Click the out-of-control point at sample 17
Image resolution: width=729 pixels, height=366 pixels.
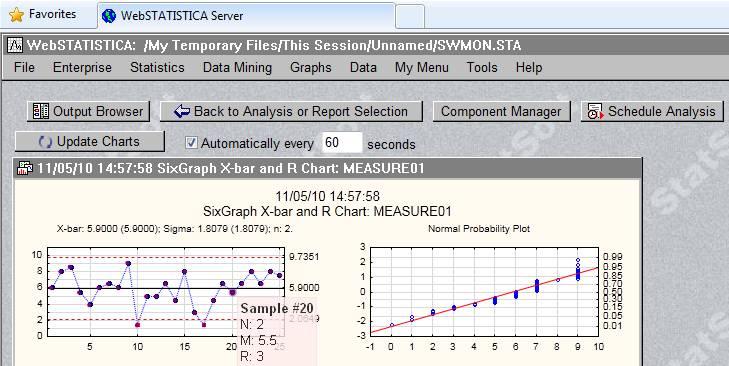pyautogui.click(x=204, y=325)
